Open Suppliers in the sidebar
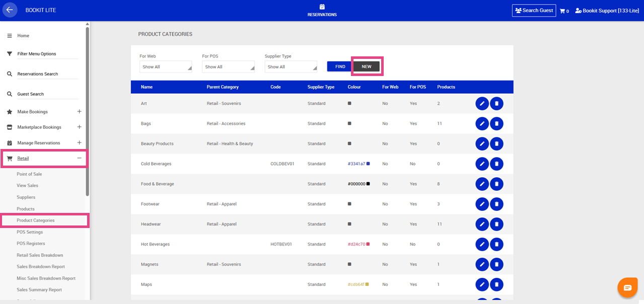 pos(26,197)
